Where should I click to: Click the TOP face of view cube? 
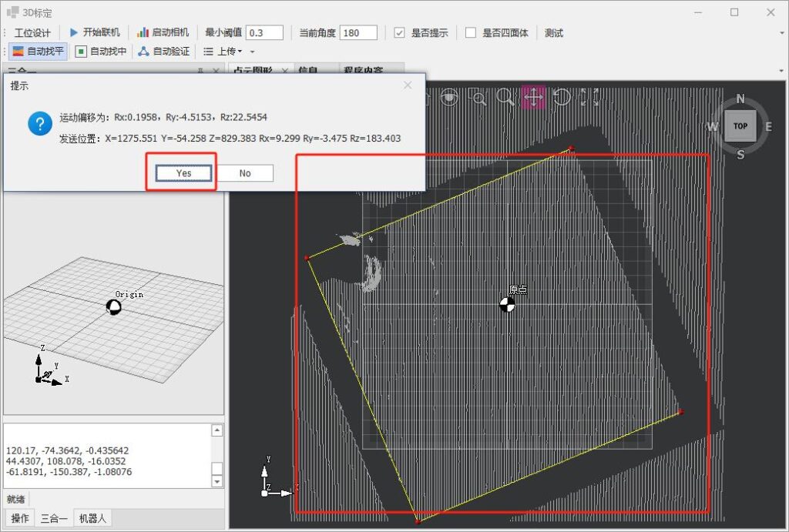coord(740,126)
